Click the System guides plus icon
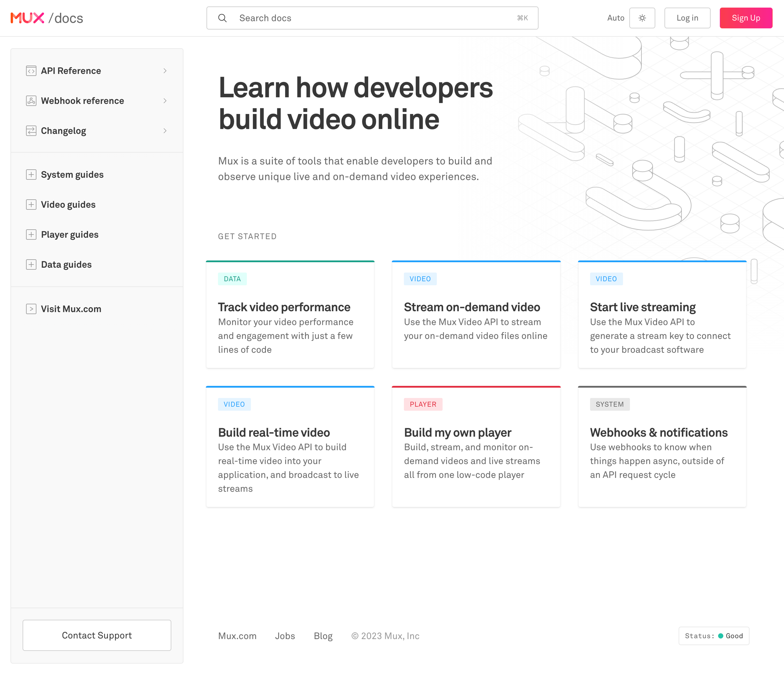 31,175
